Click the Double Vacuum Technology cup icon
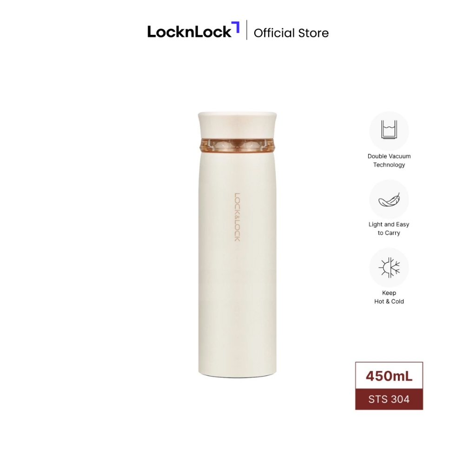476x476 pixels. click(389, 130)
